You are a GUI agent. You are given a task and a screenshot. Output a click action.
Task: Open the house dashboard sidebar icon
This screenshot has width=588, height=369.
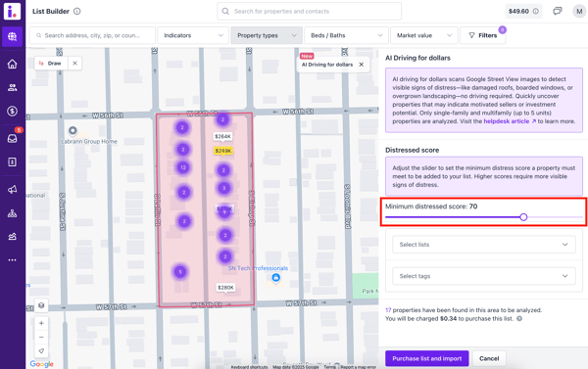click(x=12, y=64)
